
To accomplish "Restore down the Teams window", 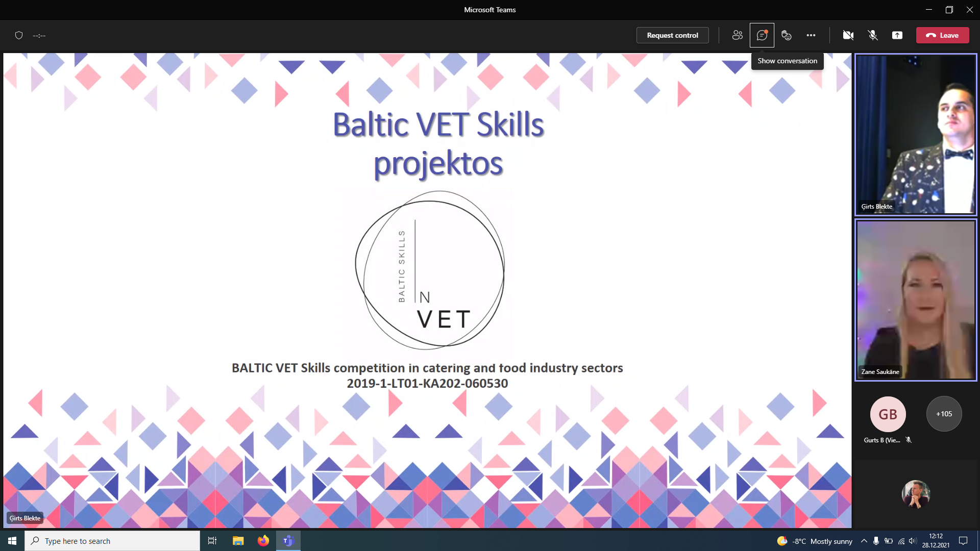I will click(x=949, y=10).
